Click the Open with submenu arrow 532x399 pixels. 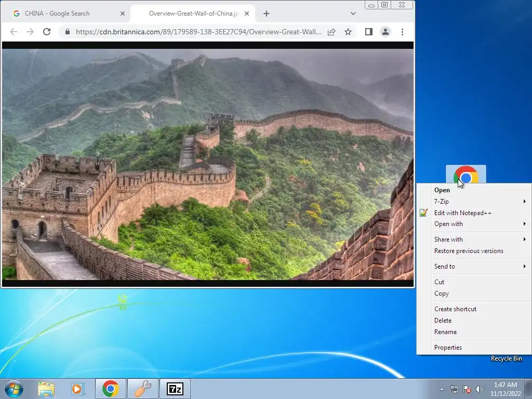(525, 224)
